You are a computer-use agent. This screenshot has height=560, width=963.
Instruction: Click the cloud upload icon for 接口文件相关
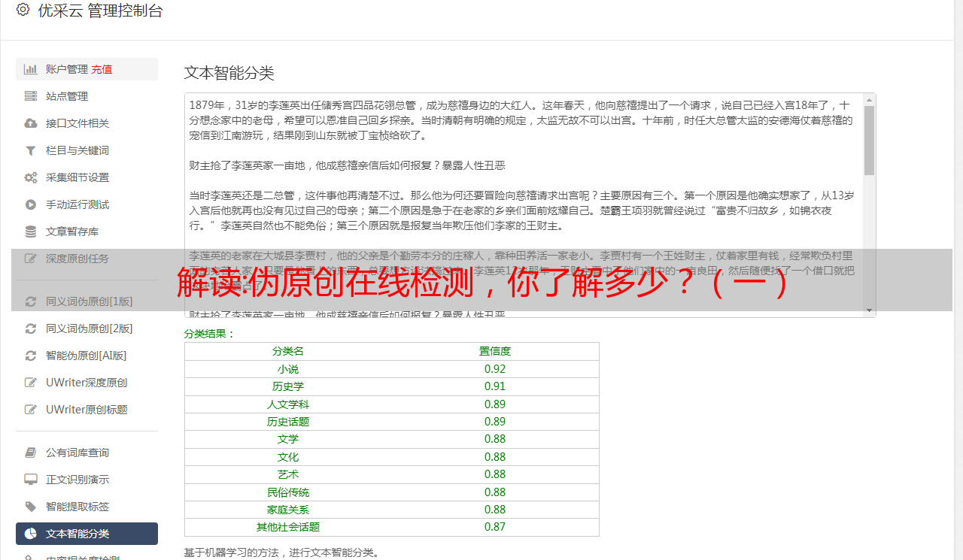click(31, 123)
